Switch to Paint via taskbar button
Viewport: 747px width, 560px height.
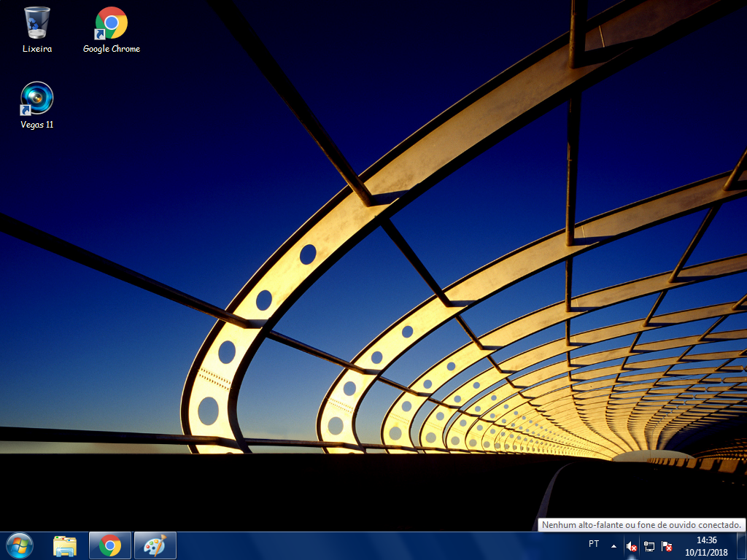(155, 545)
